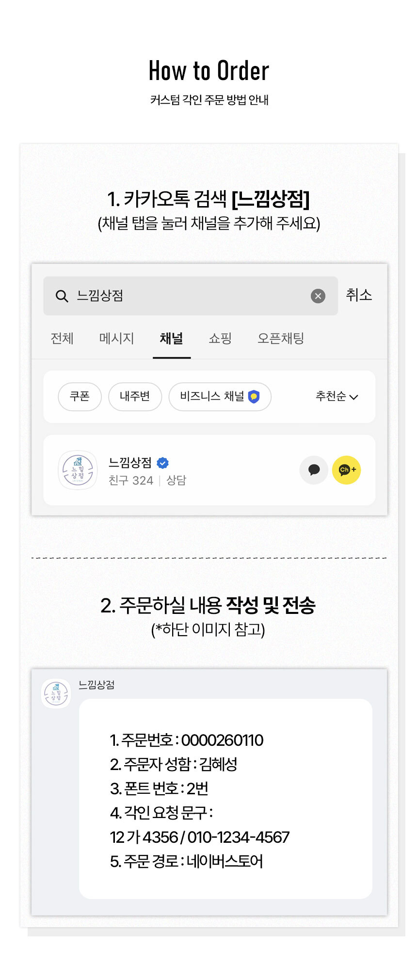Viewport: 417px width, 980px height.
Task: Click the 느낌상점 chat avatar
Action: click(x=56, y=693)
